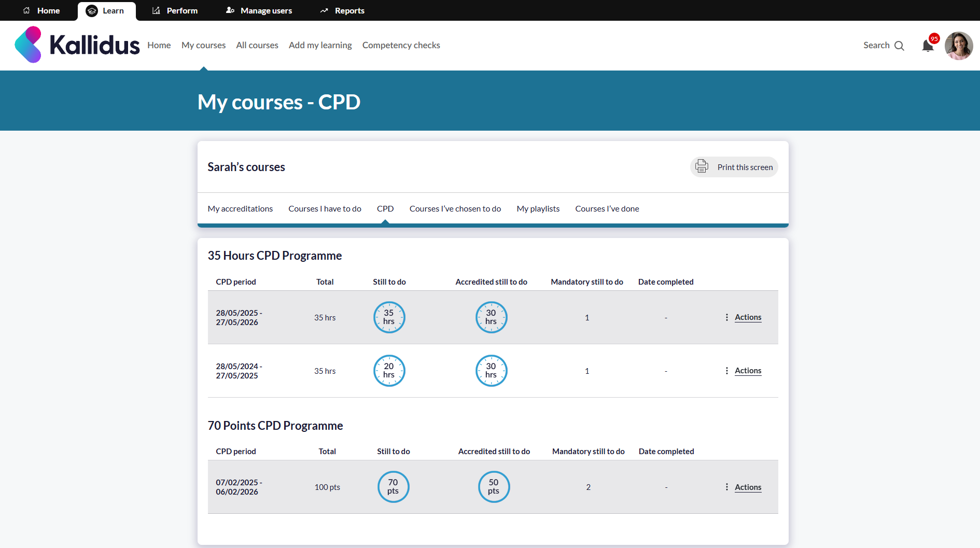Click the Search magnifier icon
The width and height of the screenshot is (980, 548).
coord(900,46)
